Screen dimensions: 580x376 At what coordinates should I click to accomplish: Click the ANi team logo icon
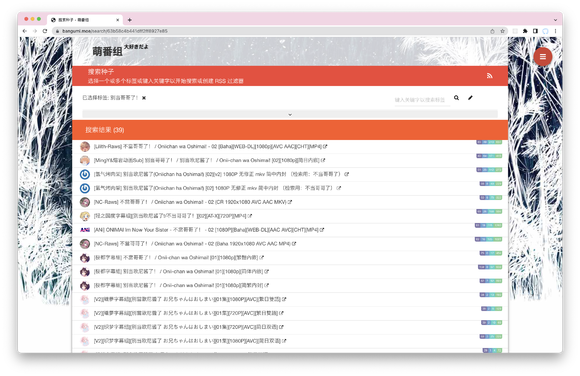[85, 230]
